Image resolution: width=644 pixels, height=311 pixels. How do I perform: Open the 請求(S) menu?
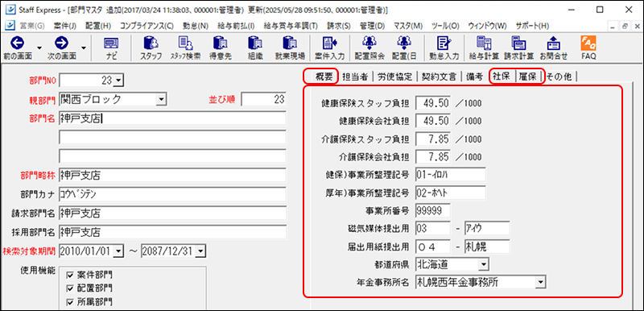(x=338, y=26)
